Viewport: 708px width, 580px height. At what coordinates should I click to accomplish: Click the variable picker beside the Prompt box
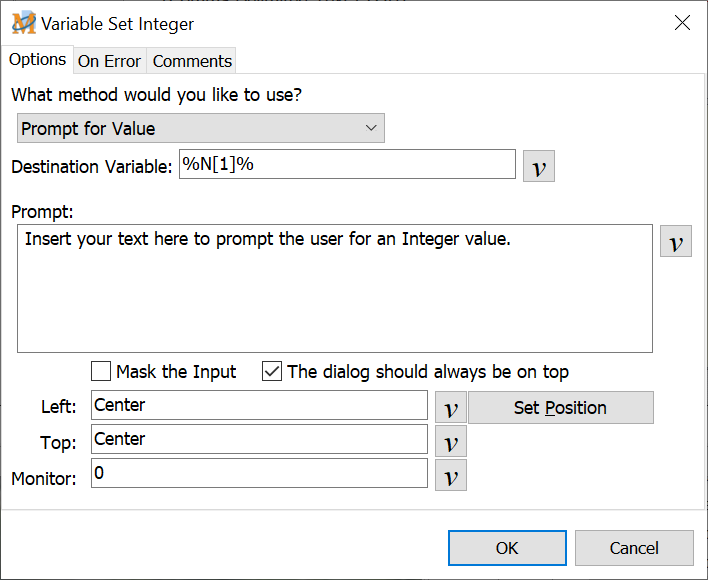coord(675,241)
